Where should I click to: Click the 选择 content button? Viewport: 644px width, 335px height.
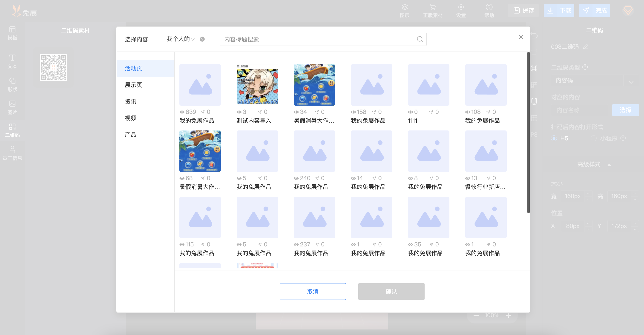(x=625, y=110)
